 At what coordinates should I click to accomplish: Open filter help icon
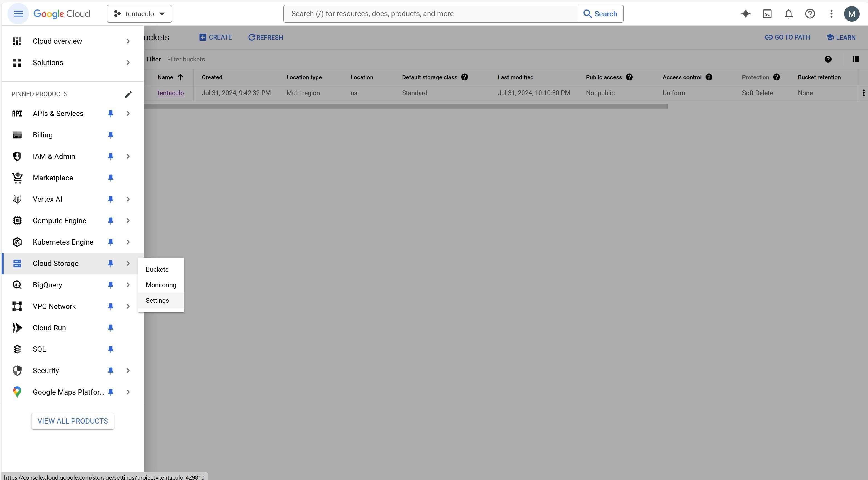(828, 59)
